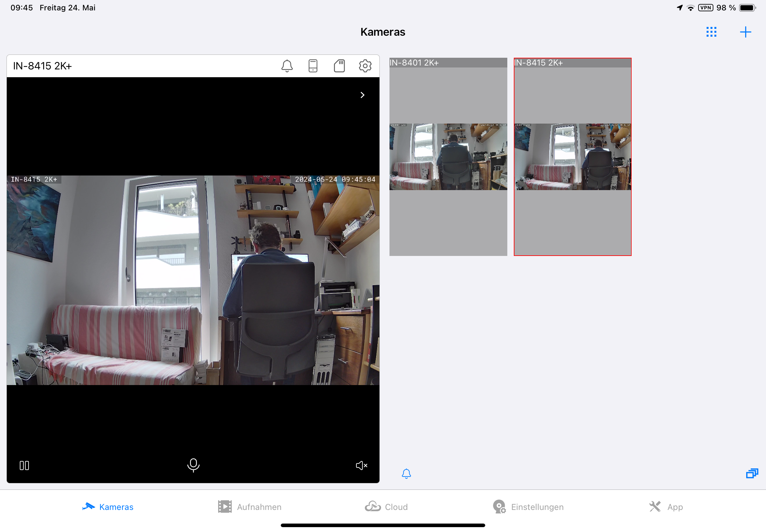Expand the side panel chevron arrow
Image resolution: width=766 pixels, height=532 pixels.
[x=363, y=95]
